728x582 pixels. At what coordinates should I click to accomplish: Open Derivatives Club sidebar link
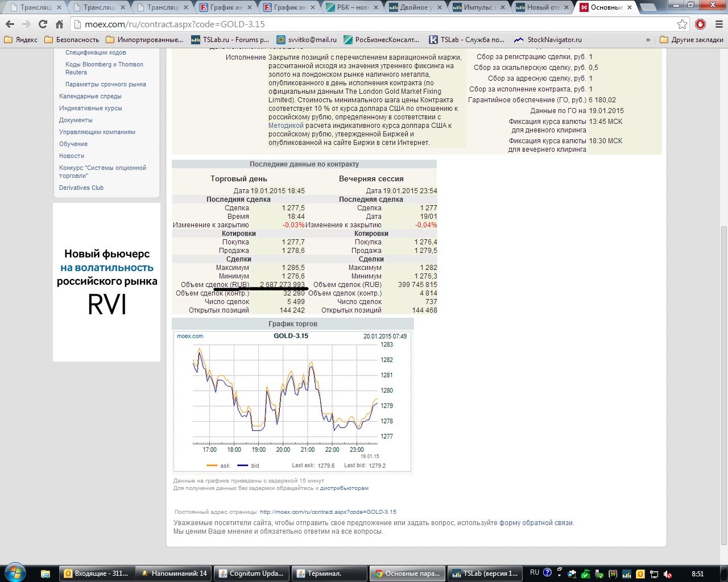click(x=81, y=188)
